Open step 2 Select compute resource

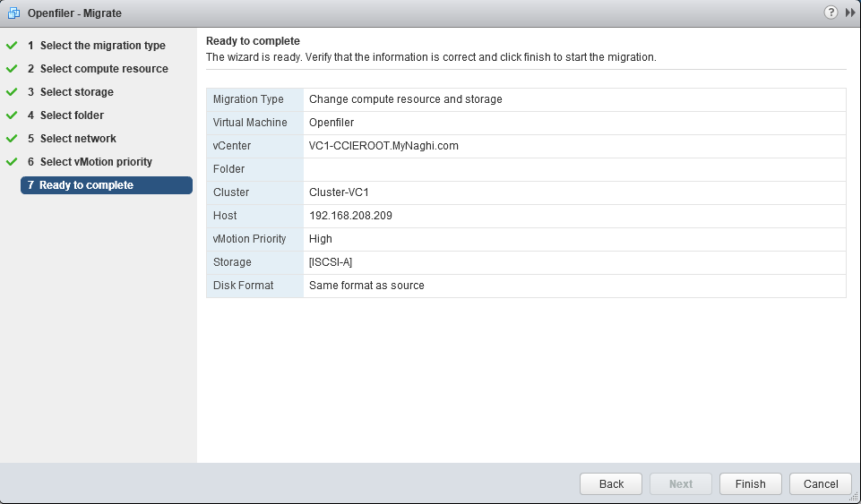click(103, 69)
